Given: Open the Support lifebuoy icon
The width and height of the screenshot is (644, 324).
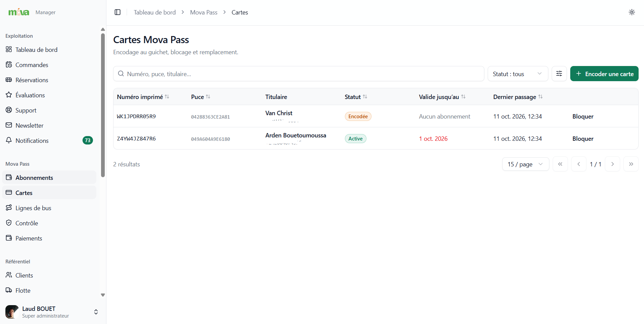Looking at the screenshot, I should click(x=9, y=110).
